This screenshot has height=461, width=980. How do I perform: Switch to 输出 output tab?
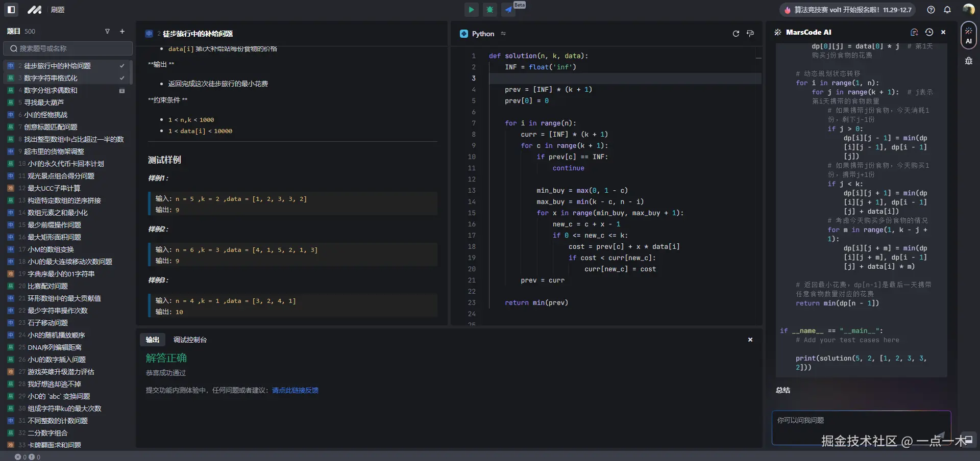point(153,340)
